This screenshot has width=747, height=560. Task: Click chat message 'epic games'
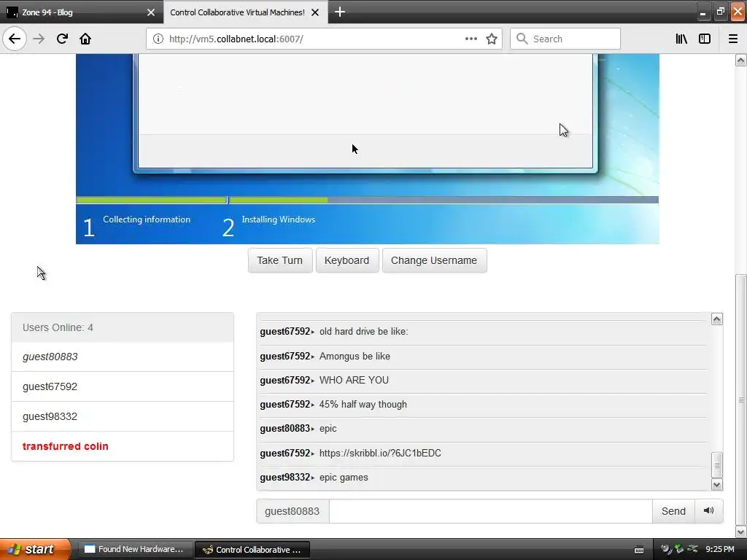[x=344, y=477]
